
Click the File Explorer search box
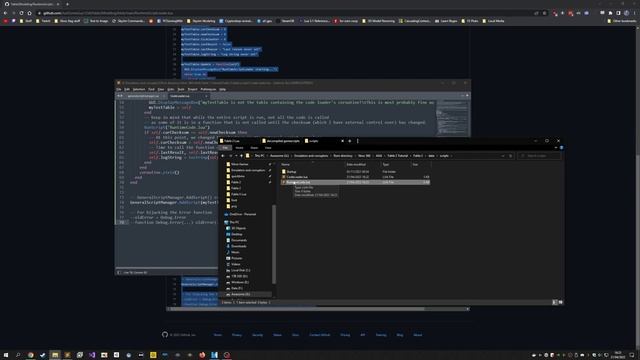click(x=539, y=156)
